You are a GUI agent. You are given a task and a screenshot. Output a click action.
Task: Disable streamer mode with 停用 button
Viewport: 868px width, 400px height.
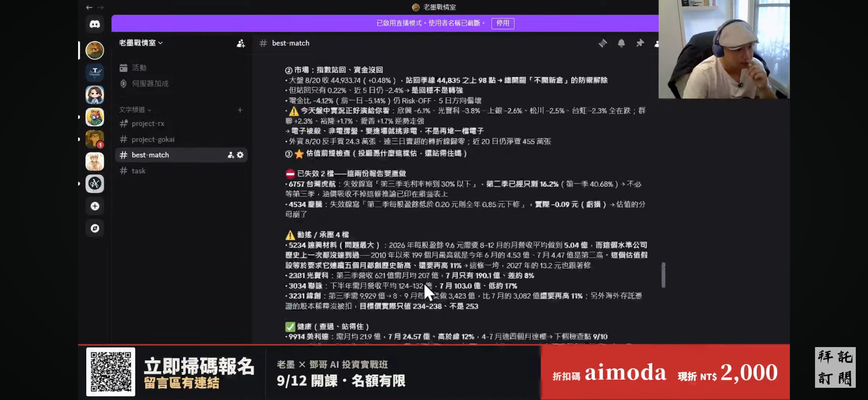click(x=503, y=23)
